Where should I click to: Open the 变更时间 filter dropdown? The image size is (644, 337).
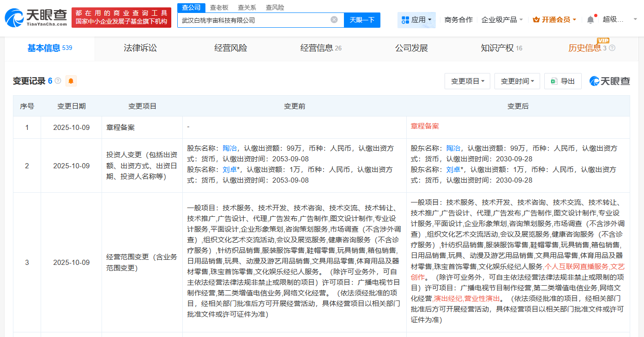click(x=517, y=81)
